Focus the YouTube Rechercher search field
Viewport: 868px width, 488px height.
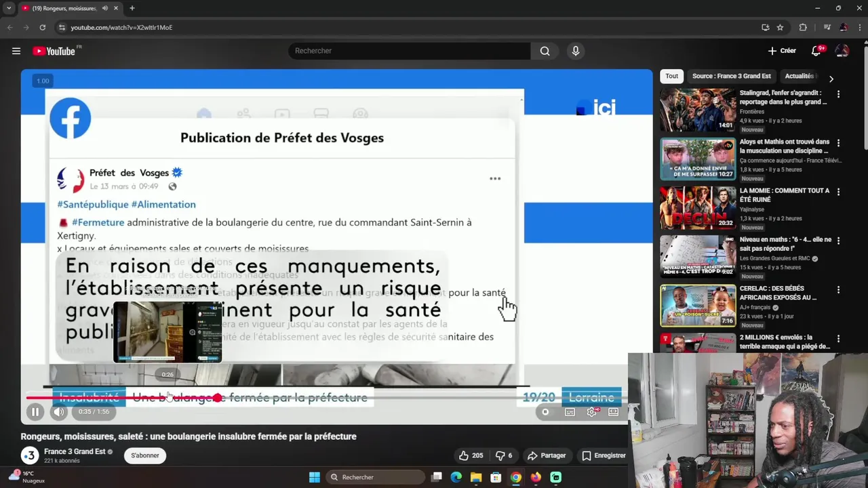409,51
